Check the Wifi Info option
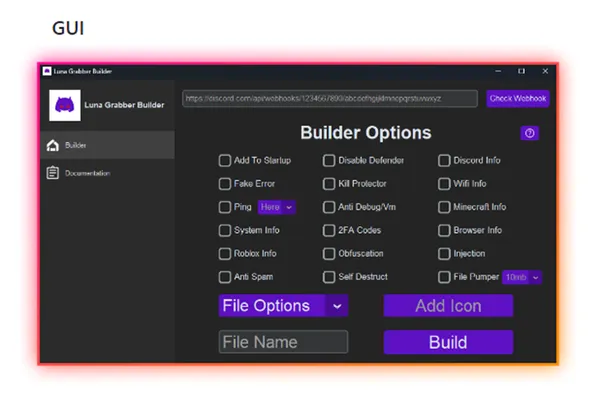This screenshot has height=394, width=600. tap(444, 184)
